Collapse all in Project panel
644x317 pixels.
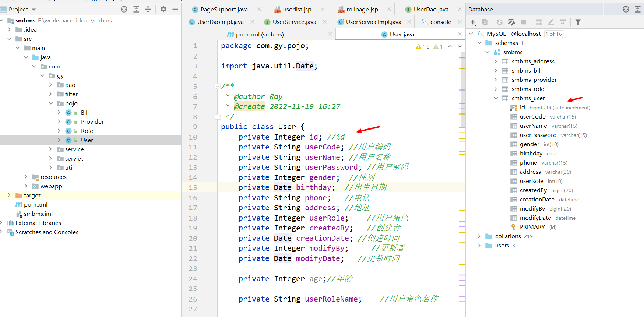click(148, 9)
